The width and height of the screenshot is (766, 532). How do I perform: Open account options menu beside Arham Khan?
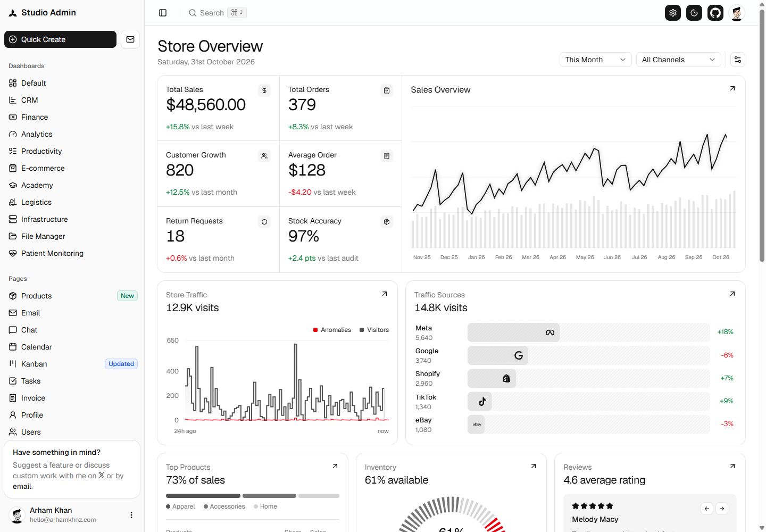click(x=131, y=515)
